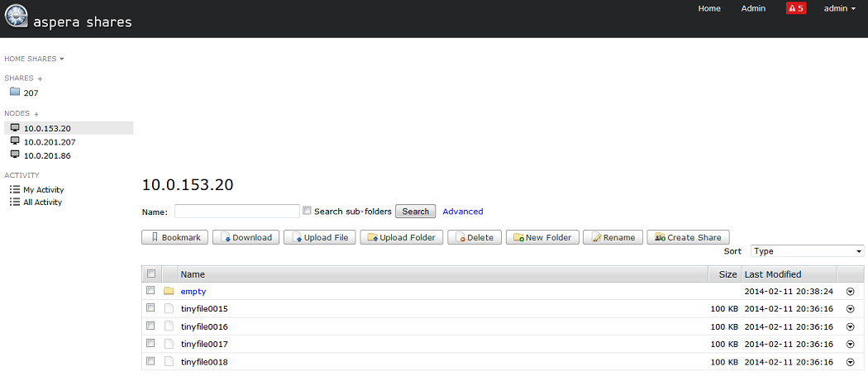Click the 207 share folder icon
The image size is (868, 376).
pyautogui.click(x=14, y=93)
